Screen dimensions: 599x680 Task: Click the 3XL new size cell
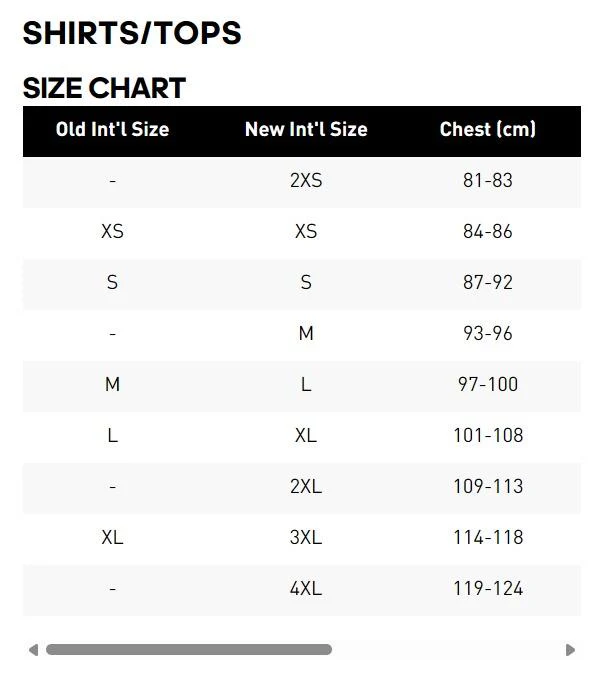point(306,537)
